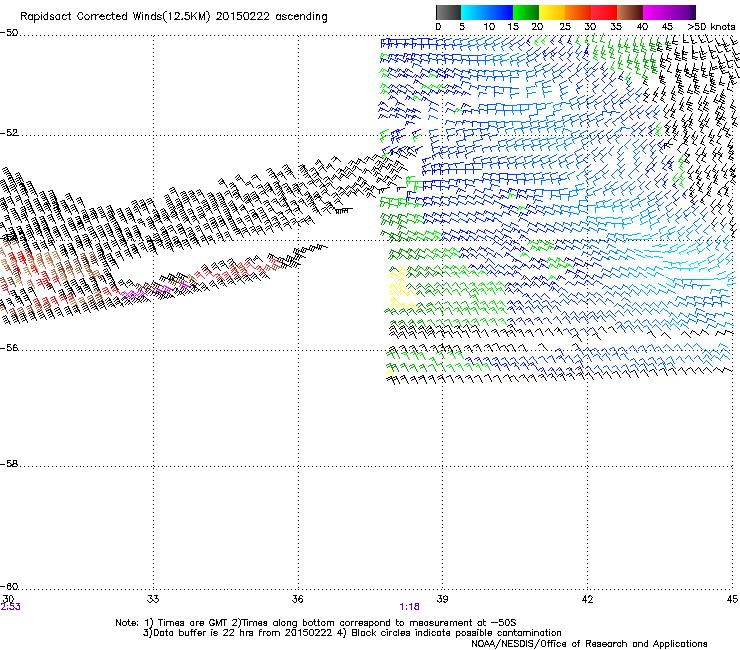Click longitude axis label '39'

pos(442,599)
